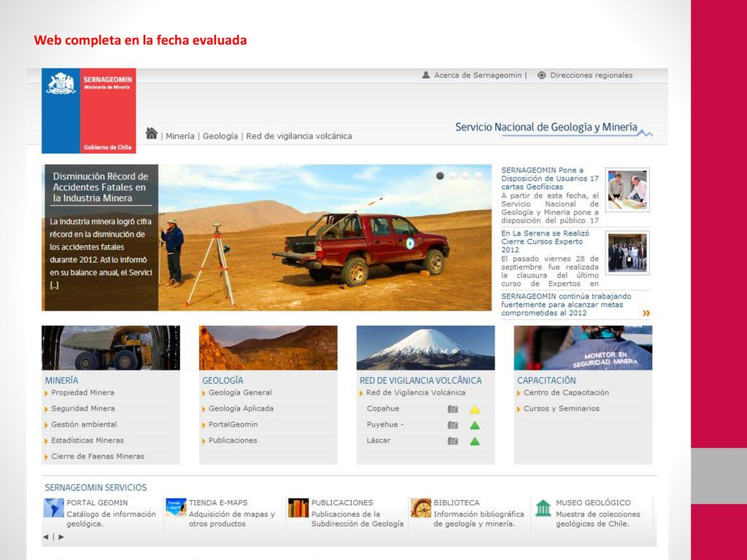Click the Publicaciones books icon
Image resolution: width=747 pixels, height=560 pixels.
coord(298,508)
